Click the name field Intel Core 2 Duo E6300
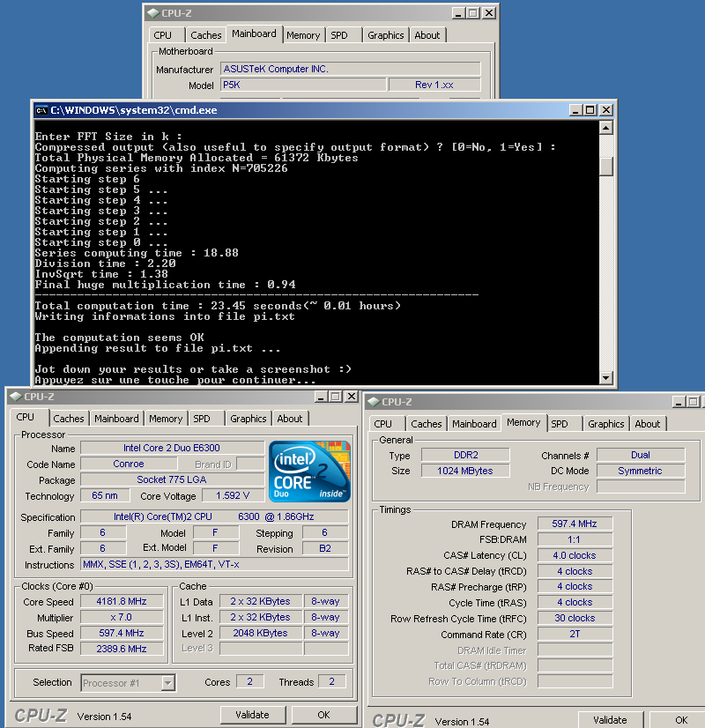The width and height of the screenshot is (705, 728). coord(172,448)
